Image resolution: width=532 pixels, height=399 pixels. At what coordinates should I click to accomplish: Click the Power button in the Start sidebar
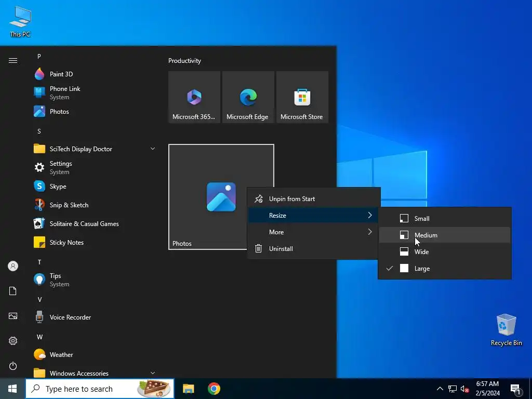click(13, 366)
